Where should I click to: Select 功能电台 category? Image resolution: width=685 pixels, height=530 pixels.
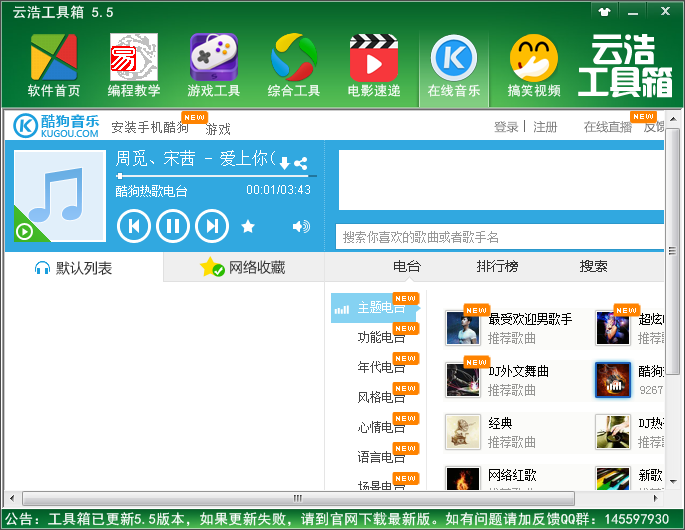[381, 337]
